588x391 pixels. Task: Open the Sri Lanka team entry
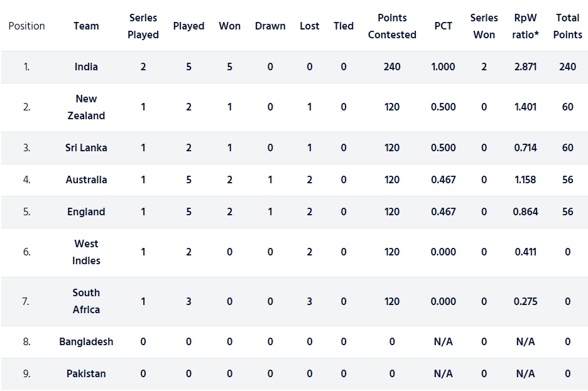point(86,147)
